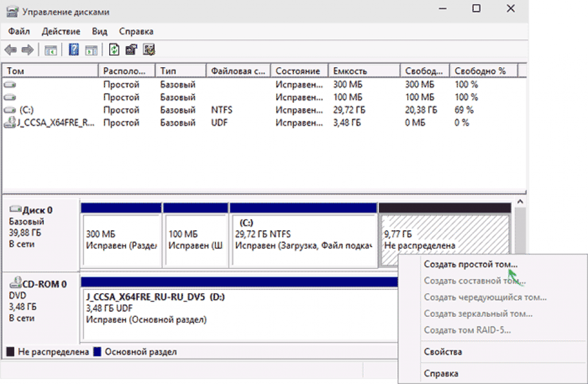Open the Вид menu
The image size is (588, 384).
(x=99, y=31)
